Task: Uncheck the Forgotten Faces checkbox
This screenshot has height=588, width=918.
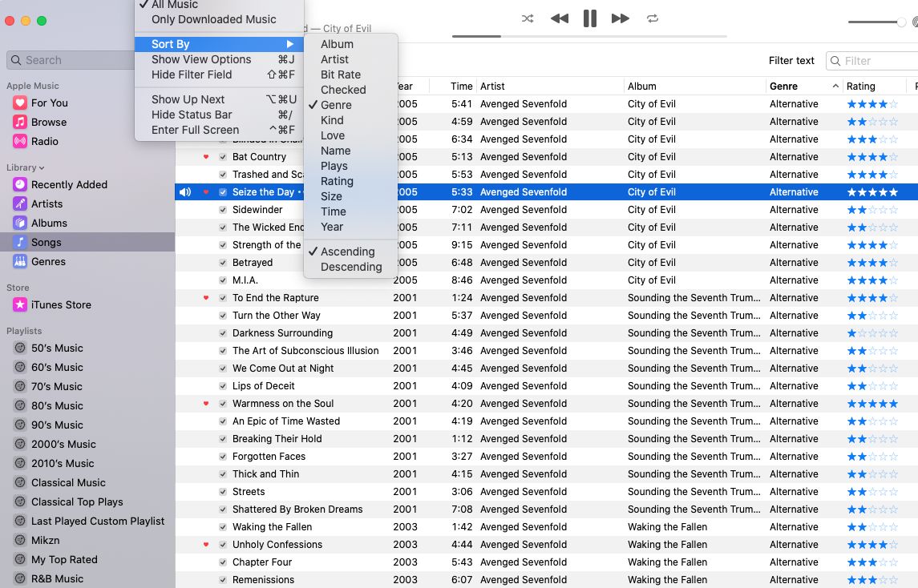Action: (x=222, y=457)
